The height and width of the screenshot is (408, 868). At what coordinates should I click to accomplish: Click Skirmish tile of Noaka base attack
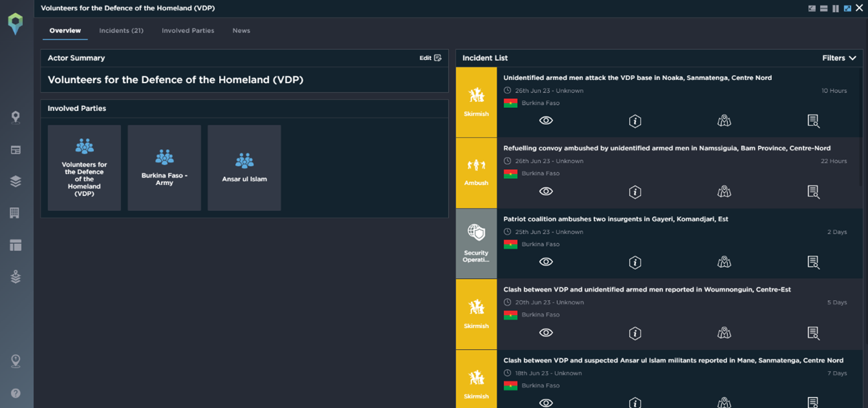[x=476, y=102]
